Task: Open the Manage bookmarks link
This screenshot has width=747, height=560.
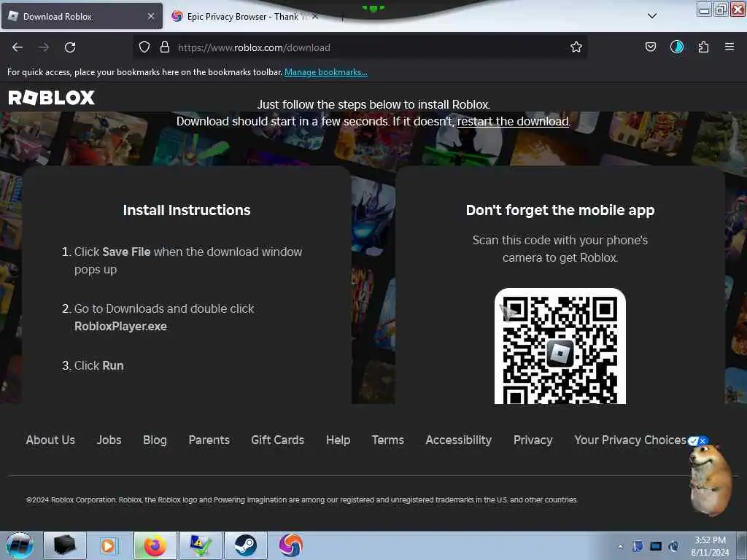Action: pyautogui.click(x=326, y=72)
